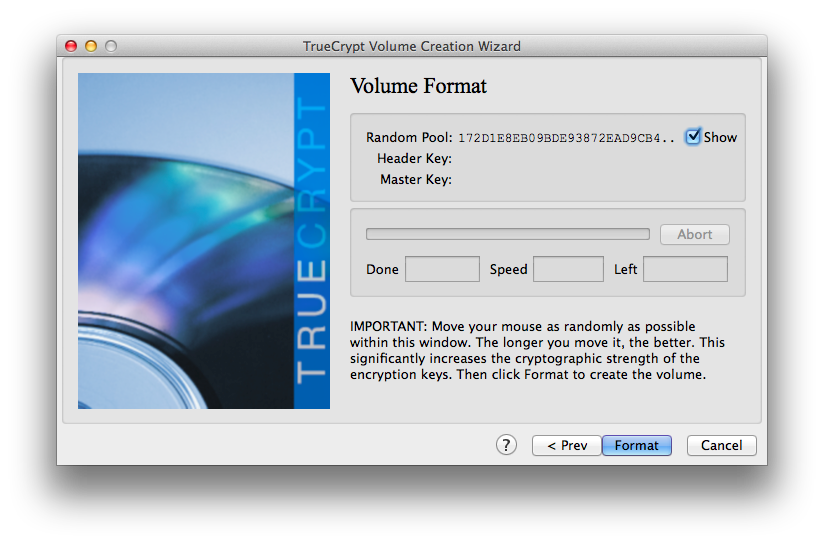Click the Header Key label

pyautogui.click(x=414, y=158)
